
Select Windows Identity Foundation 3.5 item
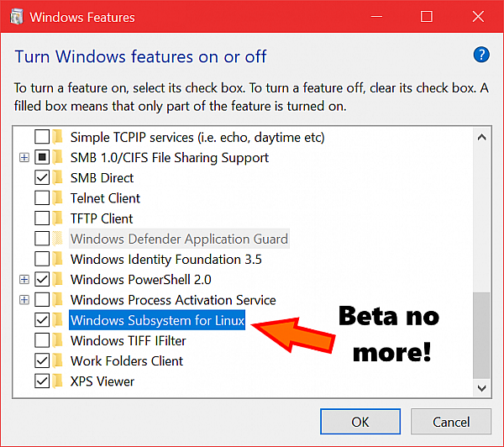click(165, 259)
